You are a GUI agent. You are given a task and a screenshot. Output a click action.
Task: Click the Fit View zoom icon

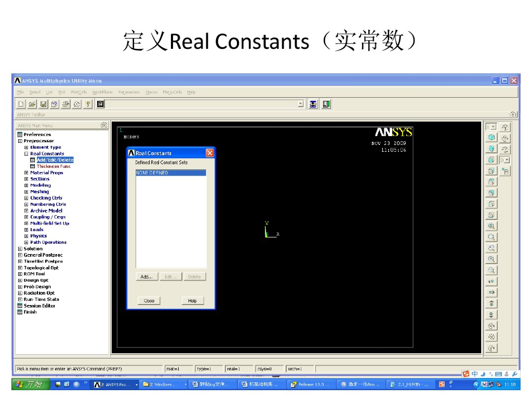pyautogui.click(x=491, y=226)
